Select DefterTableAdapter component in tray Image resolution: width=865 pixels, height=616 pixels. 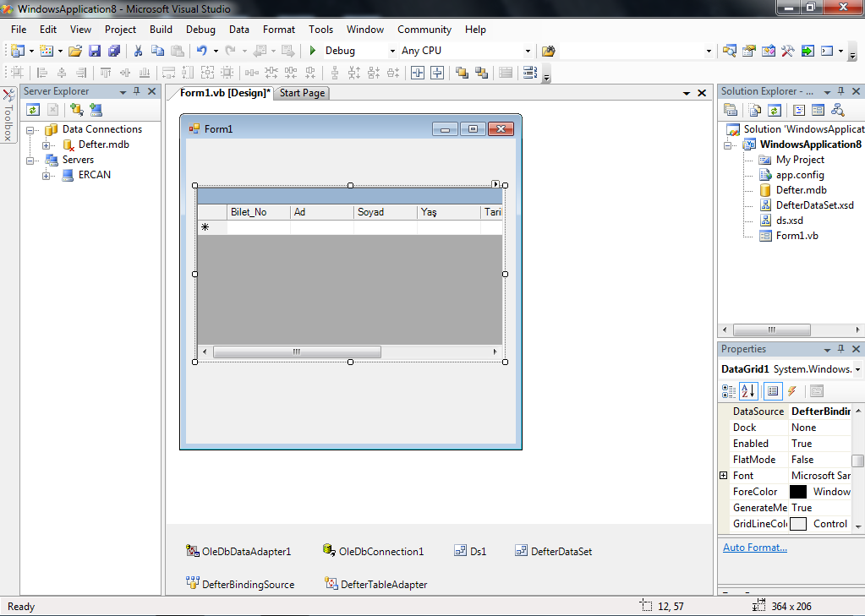point(375,585)
